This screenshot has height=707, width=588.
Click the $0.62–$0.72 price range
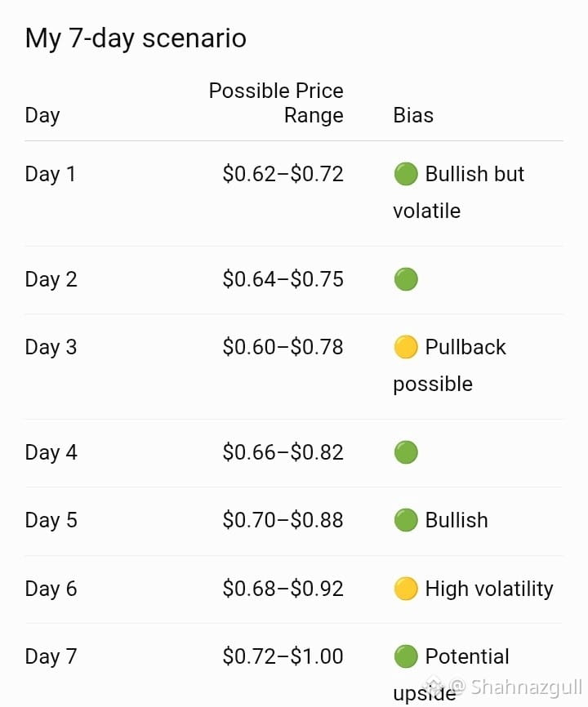click(283, 174)
